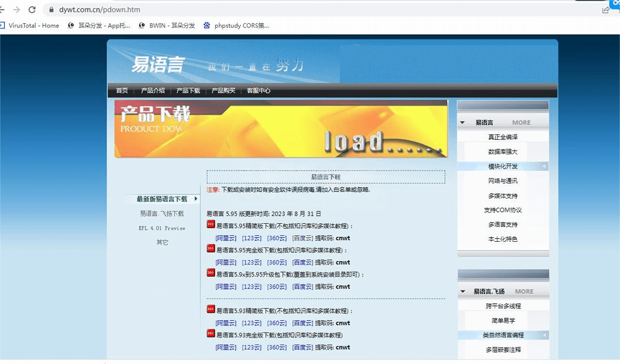Click red arrow icon beside 5.95完全版下载

[x=211, y=248]
